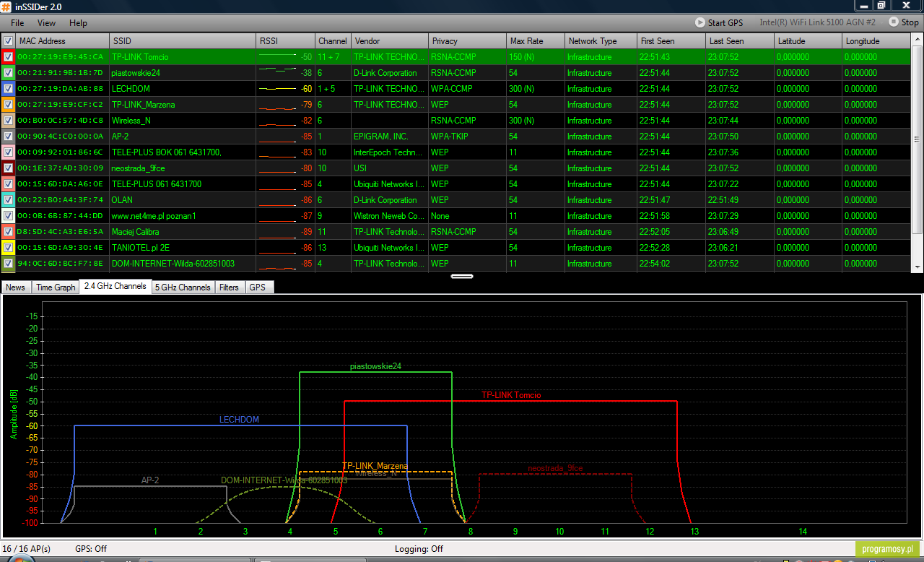Click the panel splitter handle below the table
The width and height of the screenshot is (924, 562).
click(x=462, y=276)
